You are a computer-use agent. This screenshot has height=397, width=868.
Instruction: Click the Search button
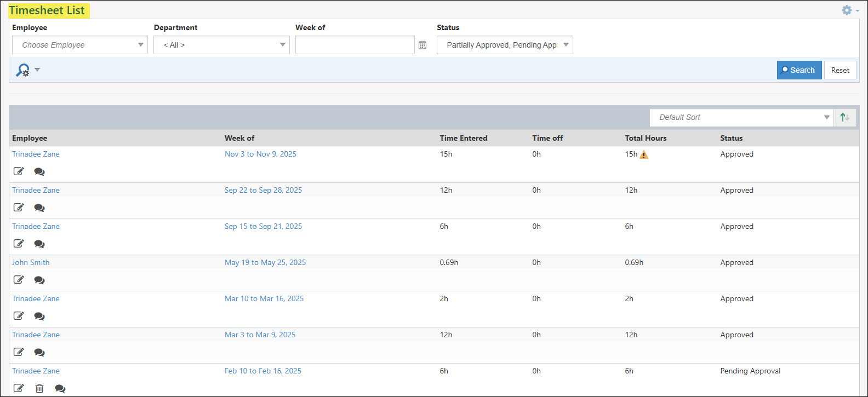pos(799,70)
